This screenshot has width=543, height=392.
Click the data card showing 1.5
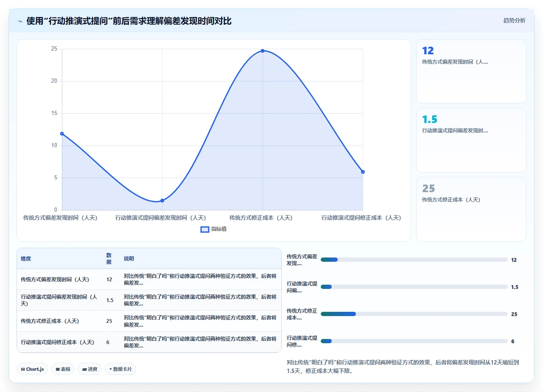click(x=471, y=140)
